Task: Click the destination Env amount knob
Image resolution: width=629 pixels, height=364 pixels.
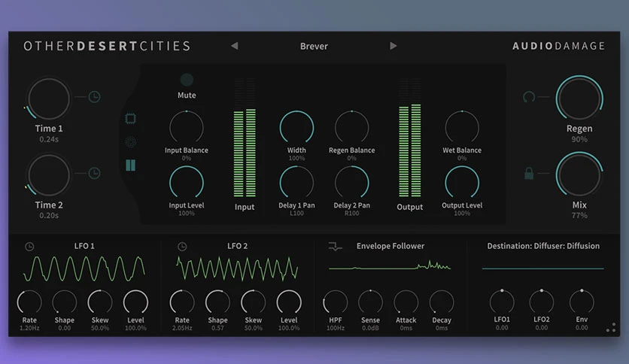Action: click(x=582, y=302)
